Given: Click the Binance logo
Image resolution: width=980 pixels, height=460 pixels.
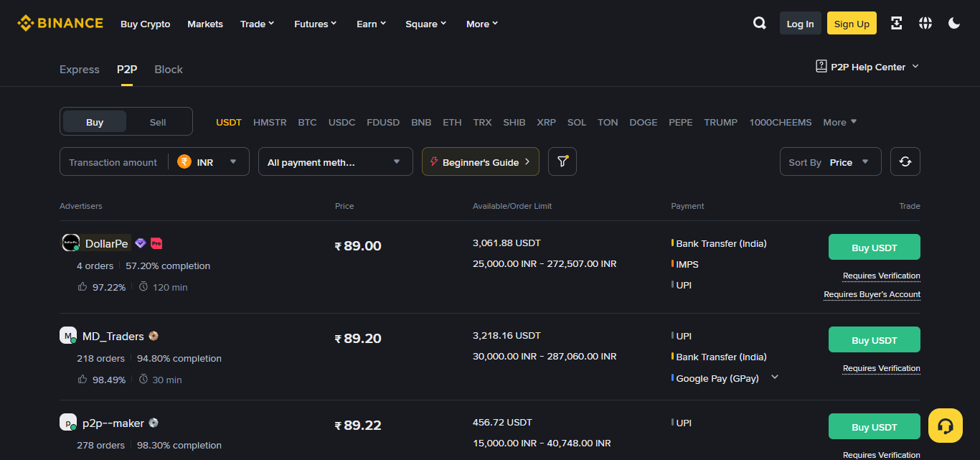Looking at the screenshot, I should coord(60,23).
